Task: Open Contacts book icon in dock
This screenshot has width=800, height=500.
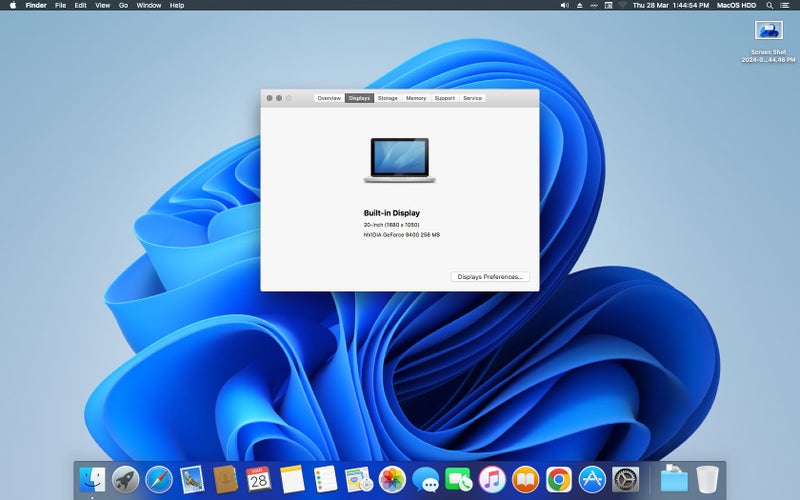Action: pos(225,480)
